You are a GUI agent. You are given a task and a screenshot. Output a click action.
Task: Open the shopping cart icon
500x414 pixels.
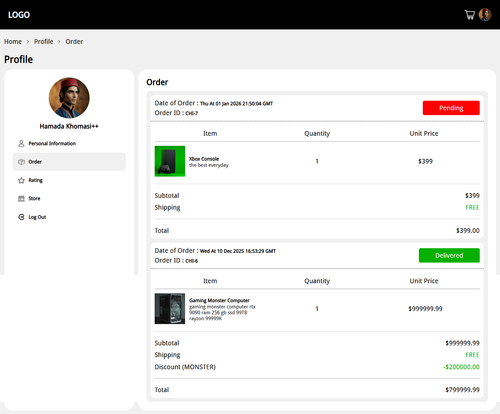[x=470, y=15]
